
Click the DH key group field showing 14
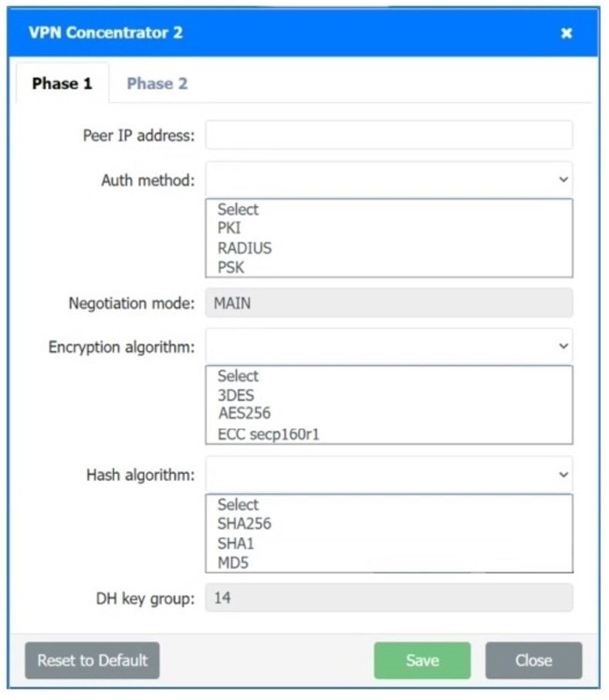(x=388, y=595)
